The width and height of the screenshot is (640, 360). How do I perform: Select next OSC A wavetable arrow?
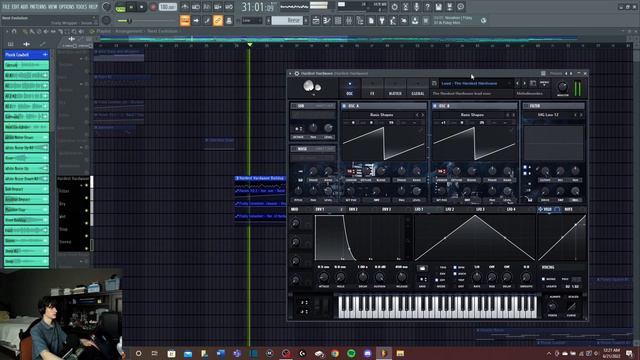pyautogui.click(x=423, y=115)
